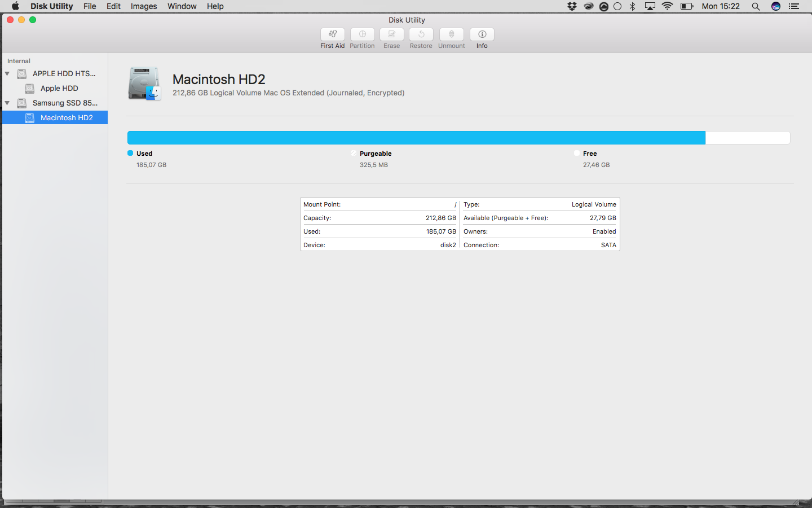Click the Macintosh HD2 volume icon header
812x508 pixels.
144,84
